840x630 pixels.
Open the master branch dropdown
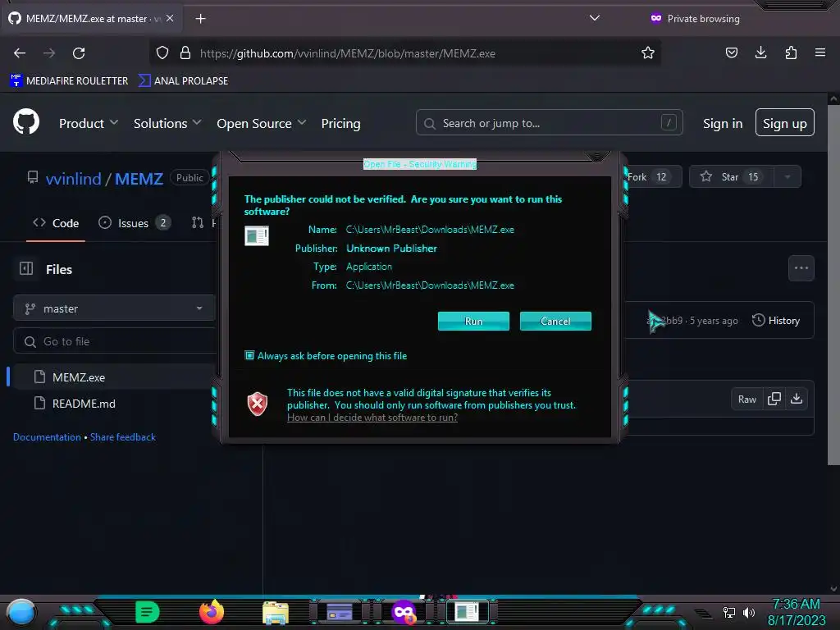pos(113,308)
